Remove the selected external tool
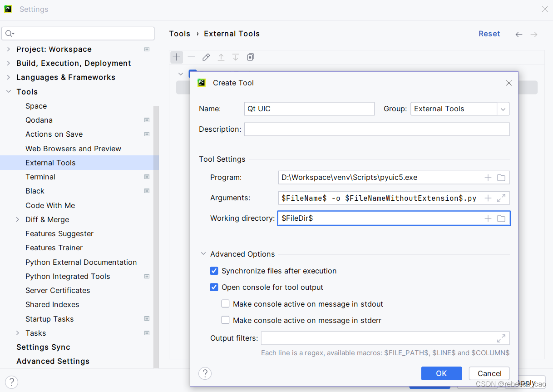The width and height of the screenshot is (553, 392). tap(191, 57)
